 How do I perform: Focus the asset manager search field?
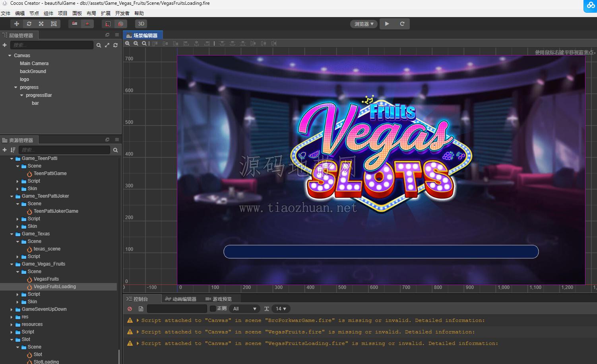[x=64, y=150]
